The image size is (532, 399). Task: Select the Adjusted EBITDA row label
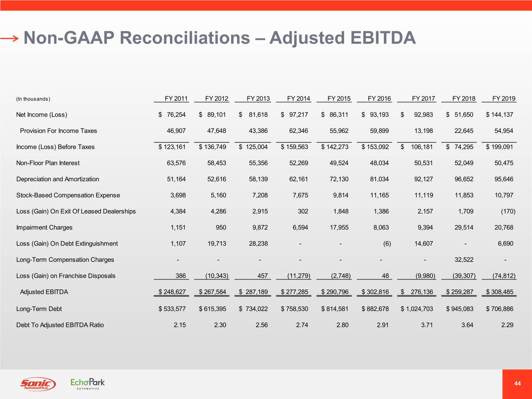pyautogui.click(x=44, y=292)
